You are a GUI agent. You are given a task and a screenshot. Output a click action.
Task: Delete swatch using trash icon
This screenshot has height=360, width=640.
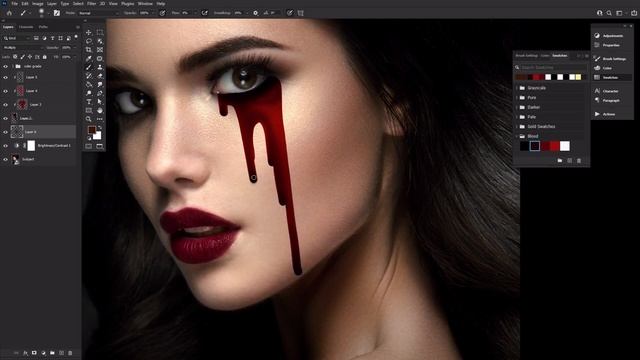coord(579,161)
